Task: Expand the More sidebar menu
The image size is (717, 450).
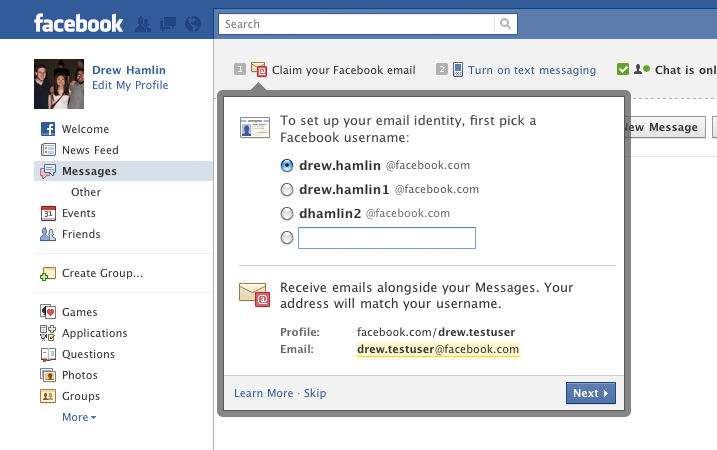Action: tap(79, 417)
